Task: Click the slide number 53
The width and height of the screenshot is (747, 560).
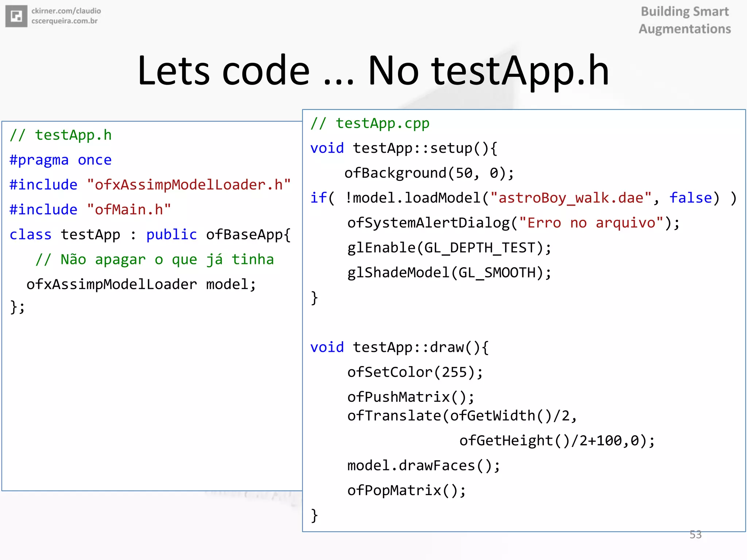Action: (x=696, y=534)
